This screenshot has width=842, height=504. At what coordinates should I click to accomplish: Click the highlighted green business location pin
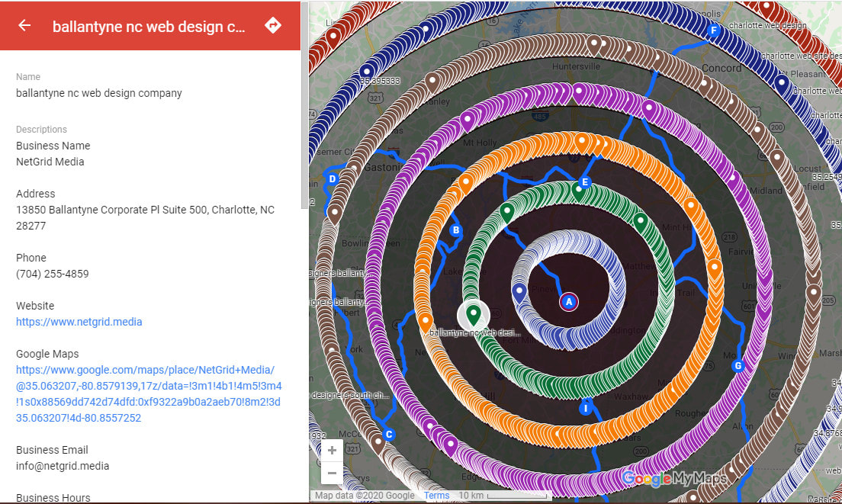click(x=472, y=314)
